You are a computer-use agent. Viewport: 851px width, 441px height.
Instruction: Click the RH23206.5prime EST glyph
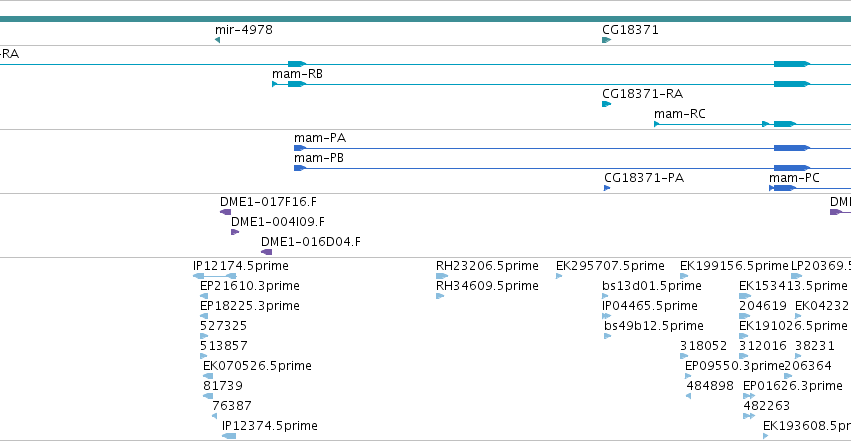(x=442, y=276)
